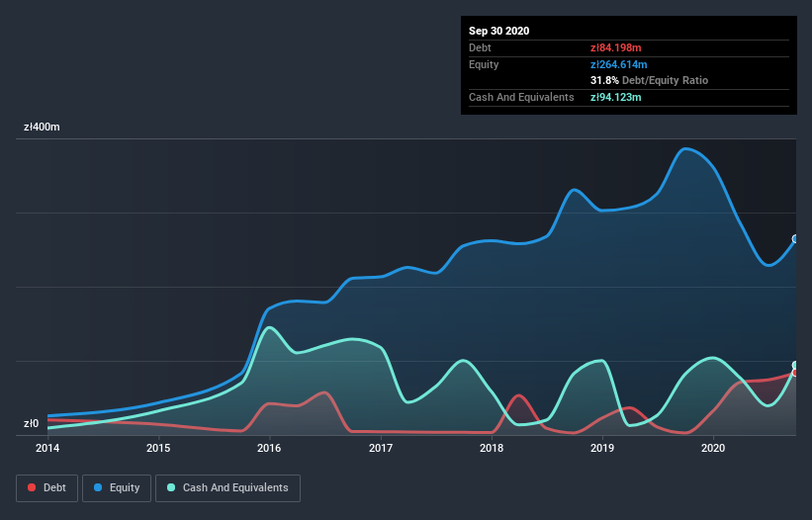Click the zł0 y-axis label
This screenshot has width=812, height=520.
pyautogui.click(x=31, y=423)
